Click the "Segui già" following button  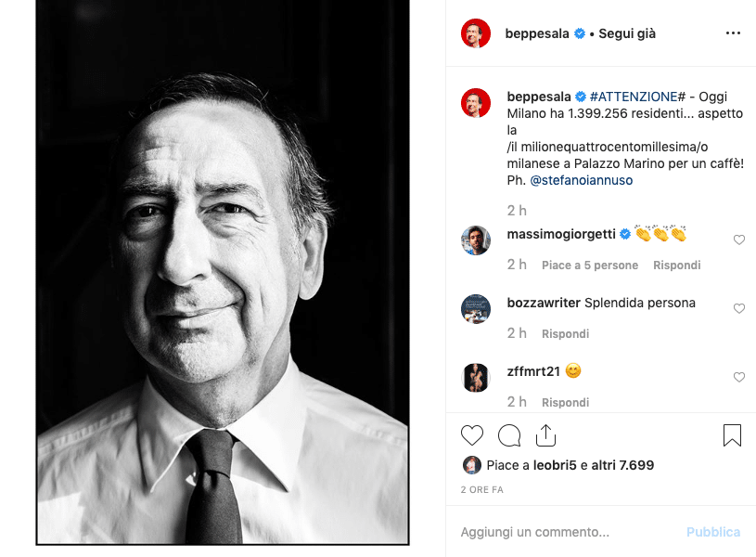[x=627, y=33]
